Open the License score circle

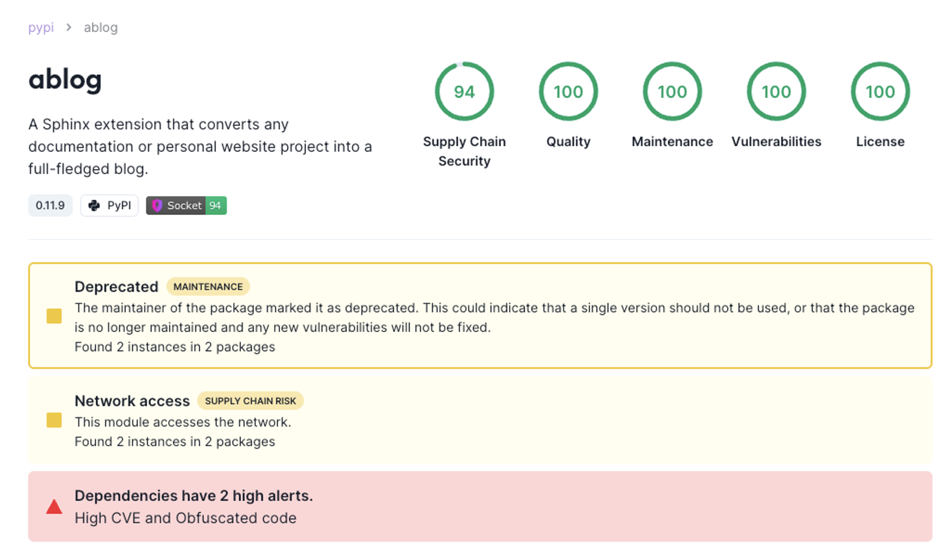pos(880,91)
